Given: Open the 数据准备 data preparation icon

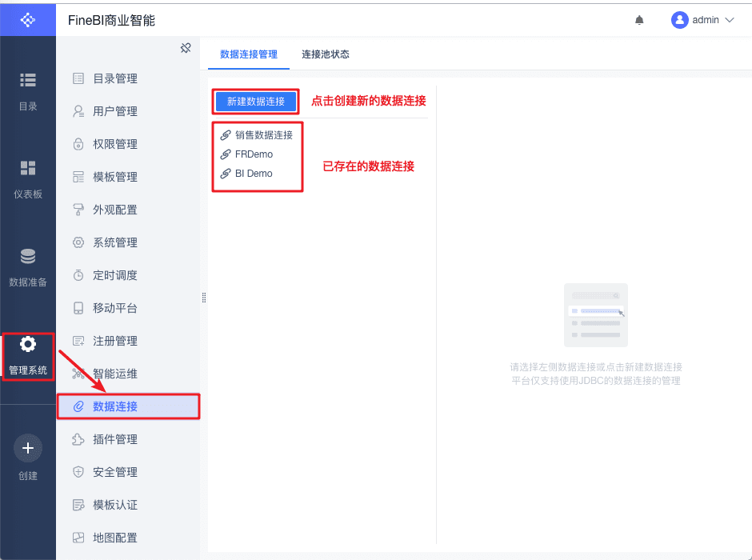Looking at the screenshot, I should coord(28,257).
